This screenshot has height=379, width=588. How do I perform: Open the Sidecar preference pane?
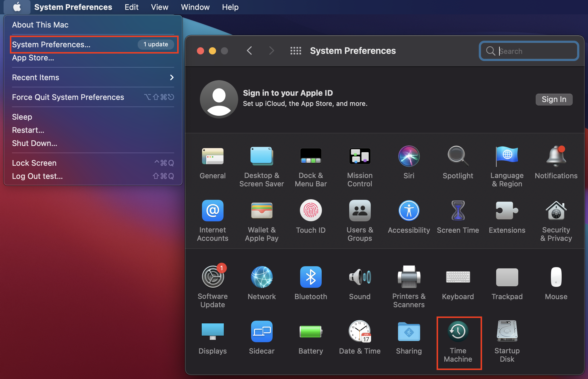[262, 338]
